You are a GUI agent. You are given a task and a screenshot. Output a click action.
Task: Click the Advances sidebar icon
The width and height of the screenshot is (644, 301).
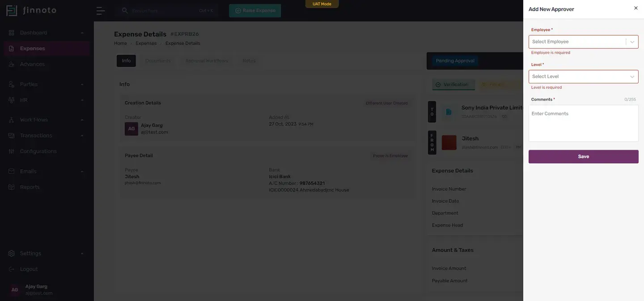click(12, 64)
